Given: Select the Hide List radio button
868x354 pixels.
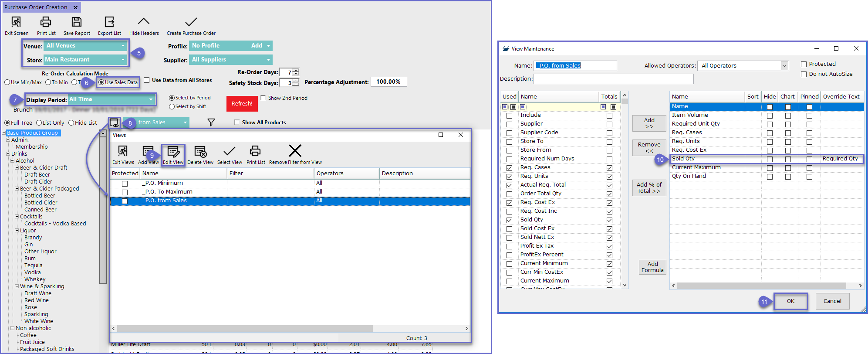Looking at the screenshot, I should pyautogui.click(x=71, y=123).
